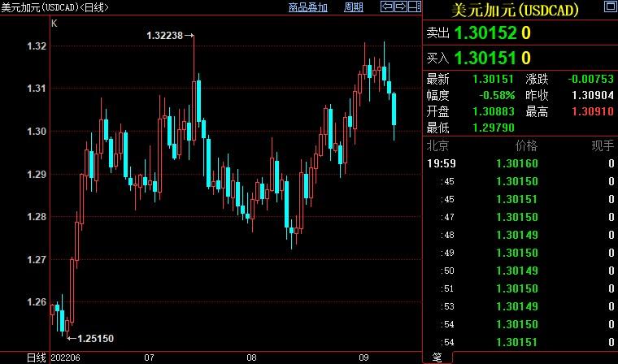Click the 价格 column header

pyautogui.click(x=526, y=145)
